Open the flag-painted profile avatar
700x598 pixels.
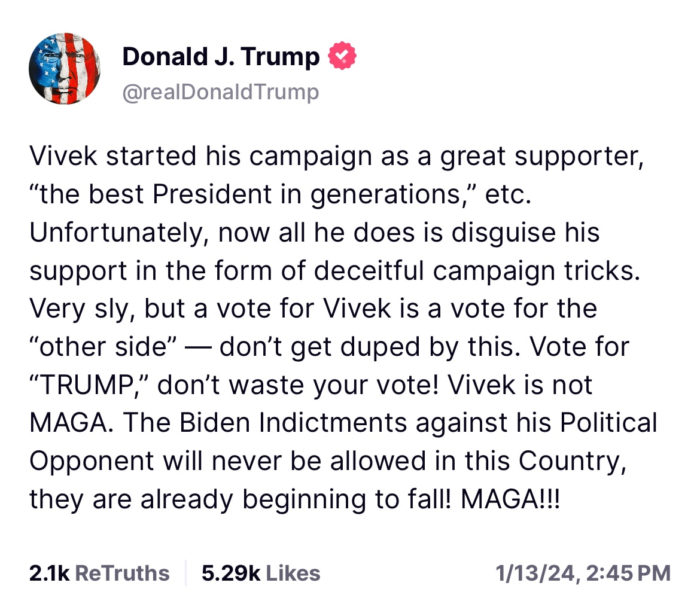[x=65, y=69]
